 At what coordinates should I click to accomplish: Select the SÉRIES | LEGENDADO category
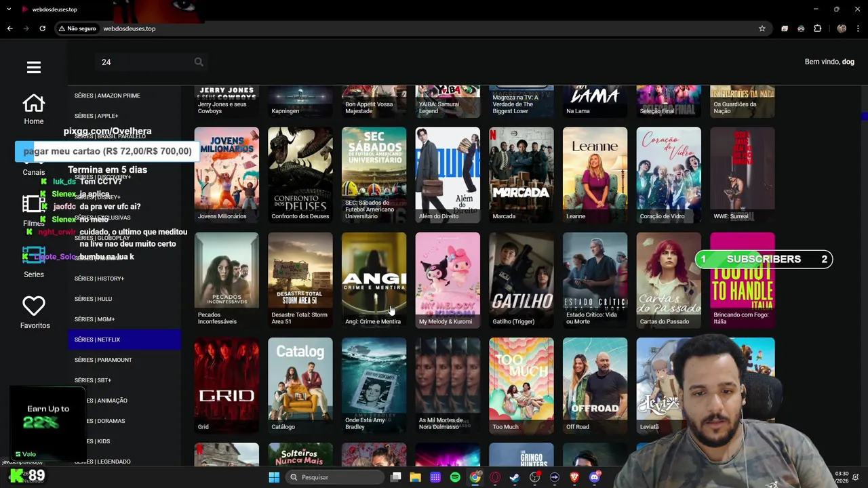point(124,462)
